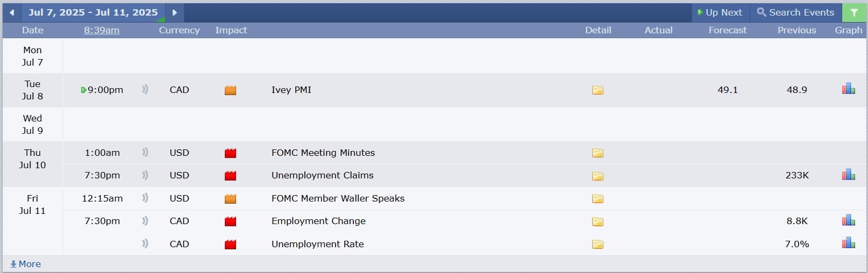Viewport: 868px width, 273px height.
Task: Click the Impact column header
Action: [231, 30]
